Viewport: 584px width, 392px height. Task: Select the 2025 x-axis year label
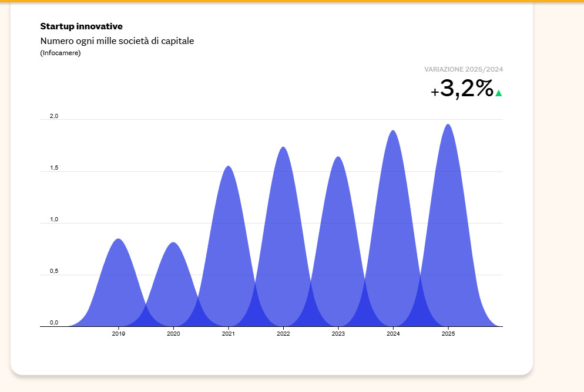(x=448, y=334)
